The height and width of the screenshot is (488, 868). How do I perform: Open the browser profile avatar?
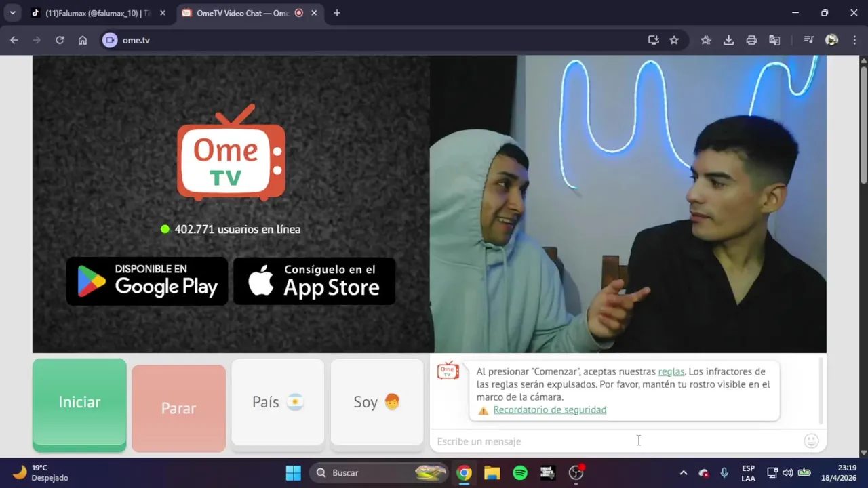pos(831,40)
